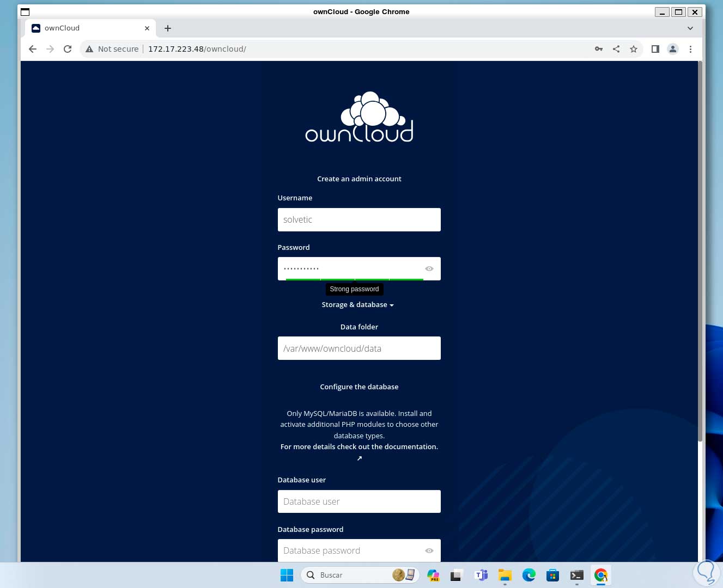Click the address bar URL

(197, 49)
